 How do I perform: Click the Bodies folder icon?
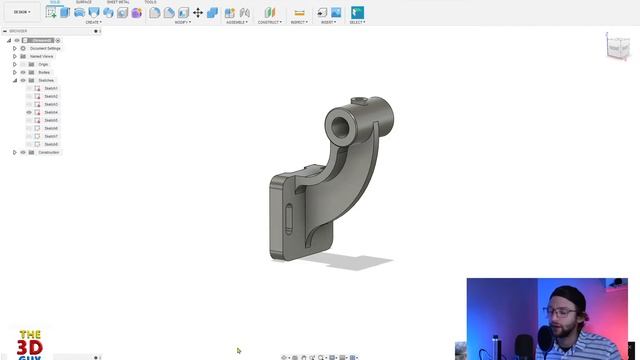pyautogui.click(x=31, y=72)
